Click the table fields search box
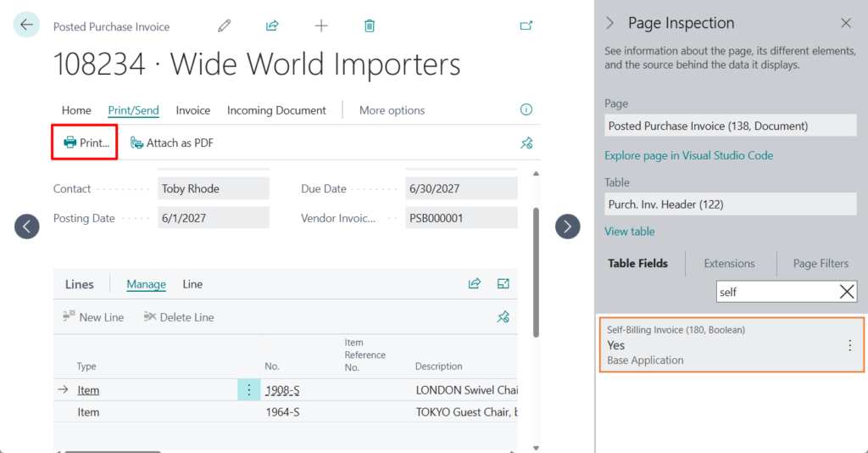 776,292
